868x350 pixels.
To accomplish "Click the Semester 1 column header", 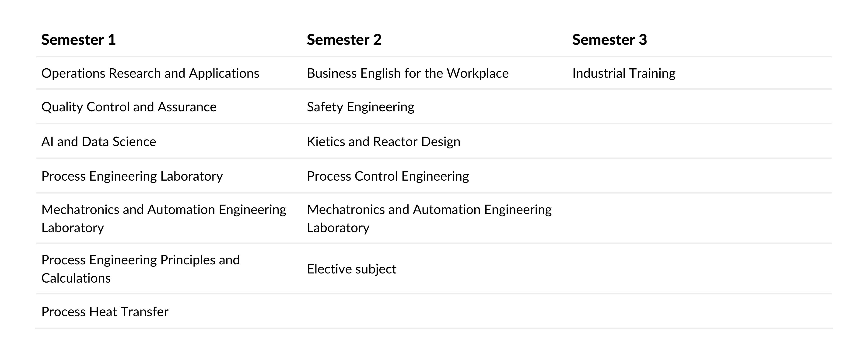I will pos(78,40).
